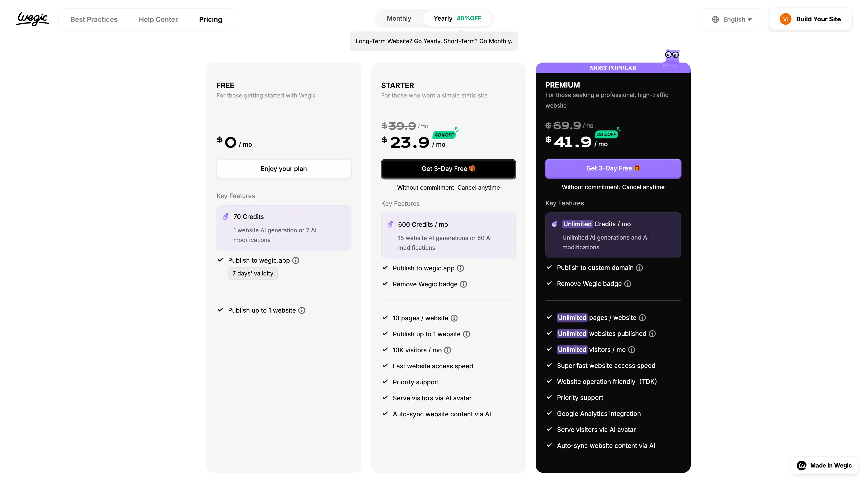The height and width of the screenshot is (484, 868).
Task: Open the English language dropdown
Action: (x=732, y=20)
